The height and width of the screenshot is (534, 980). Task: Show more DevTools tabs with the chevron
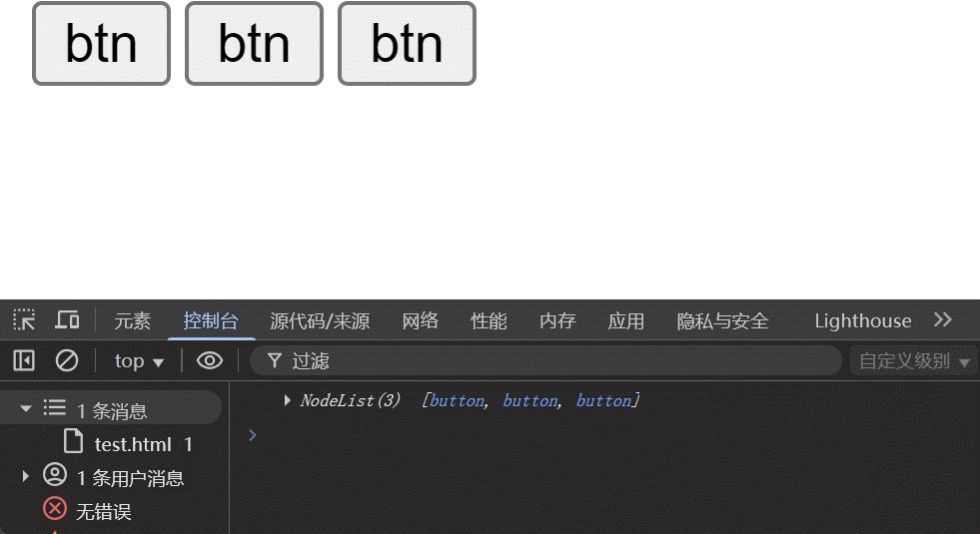point(942,319)
